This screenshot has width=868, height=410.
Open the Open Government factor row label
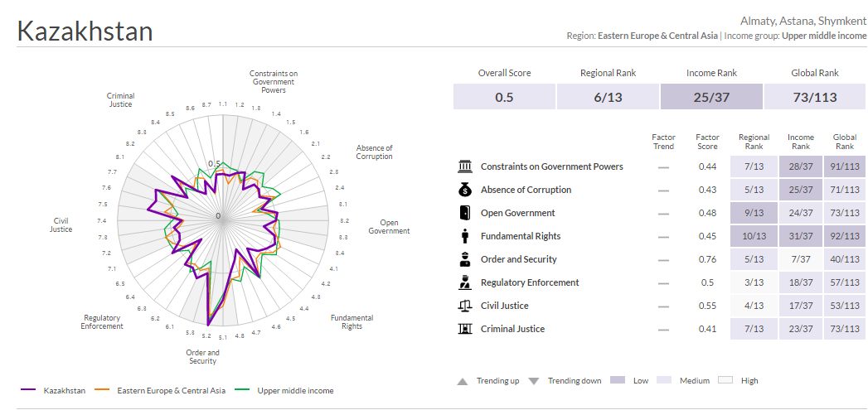tap(517, 213)
